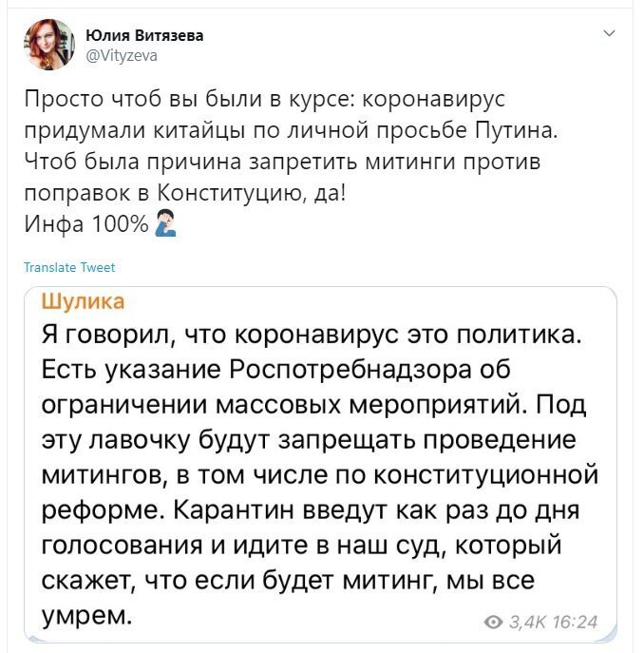The height and width of the screenshot is (653, 644).
Task: Click the 16:24 message timestamp
Action: point(576,623)
